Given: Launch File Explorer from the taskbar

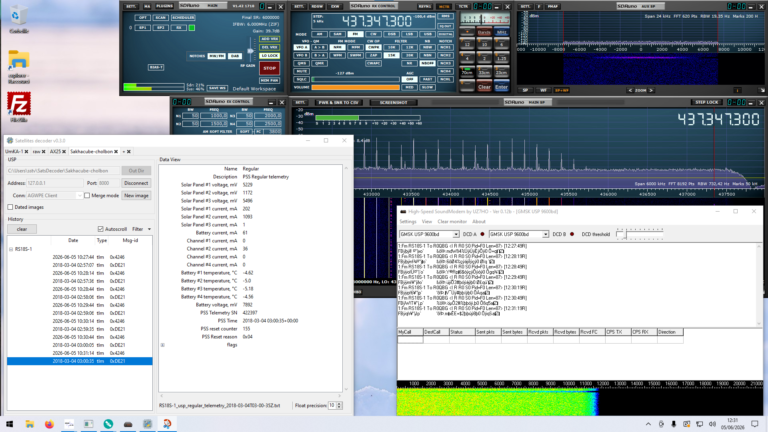Looking at the screenshot, I should coord(30,424).
